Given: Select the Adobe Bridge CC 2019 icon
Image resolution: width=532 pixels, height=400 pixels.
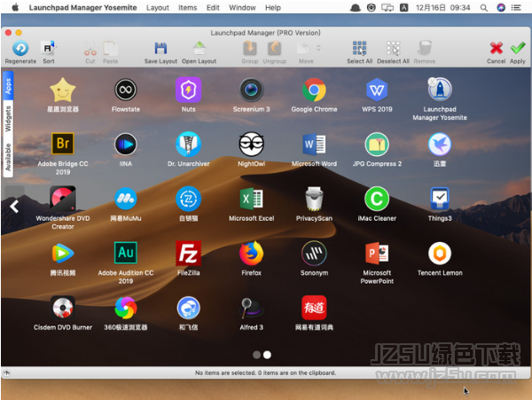Looking at the screenshot, I should pyautogui.click(x=63, y=144).
